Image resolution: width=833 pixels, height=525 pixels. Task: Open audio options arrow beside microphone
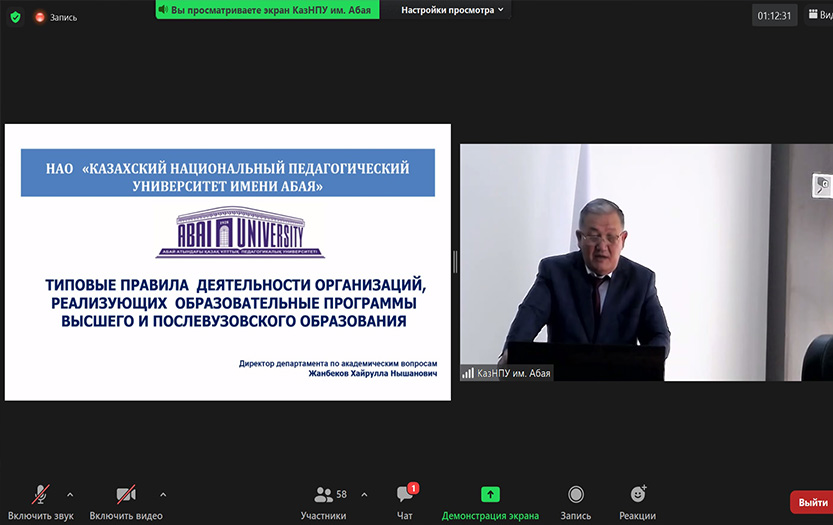tap(70, 494)
